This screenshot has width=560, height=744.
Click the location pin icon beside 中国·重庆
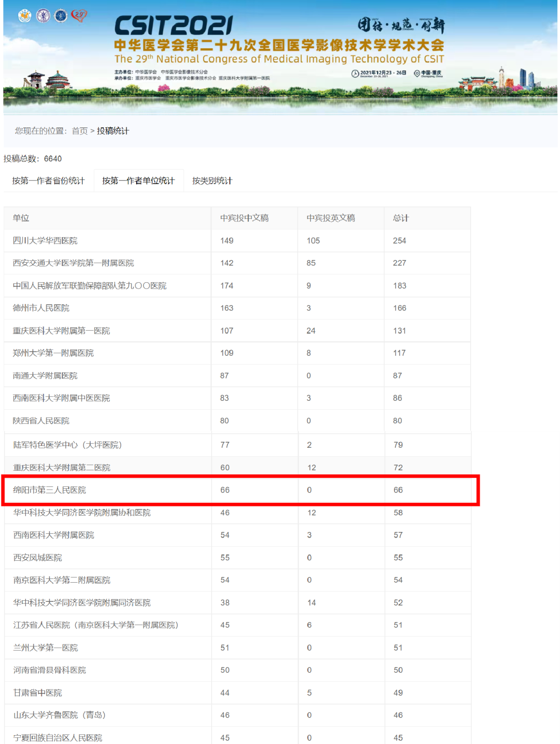click(x=417, y=73)
